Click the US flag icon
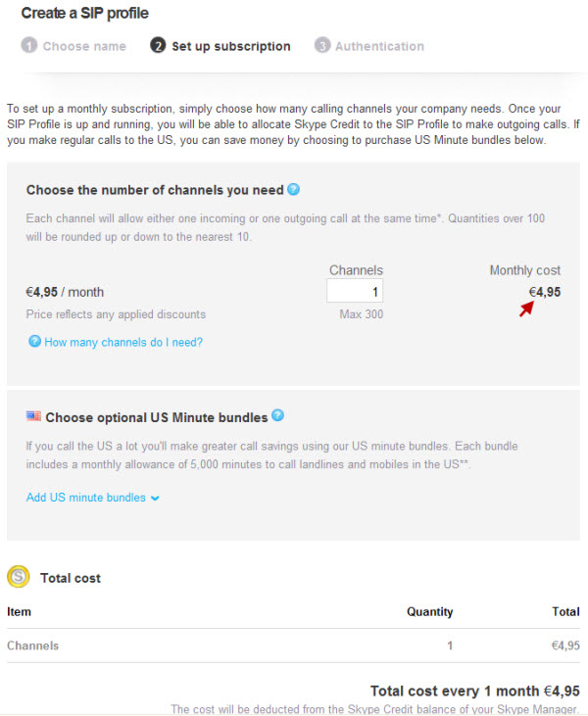The height and width of the screenshot is (716, 588). (33, 416)
